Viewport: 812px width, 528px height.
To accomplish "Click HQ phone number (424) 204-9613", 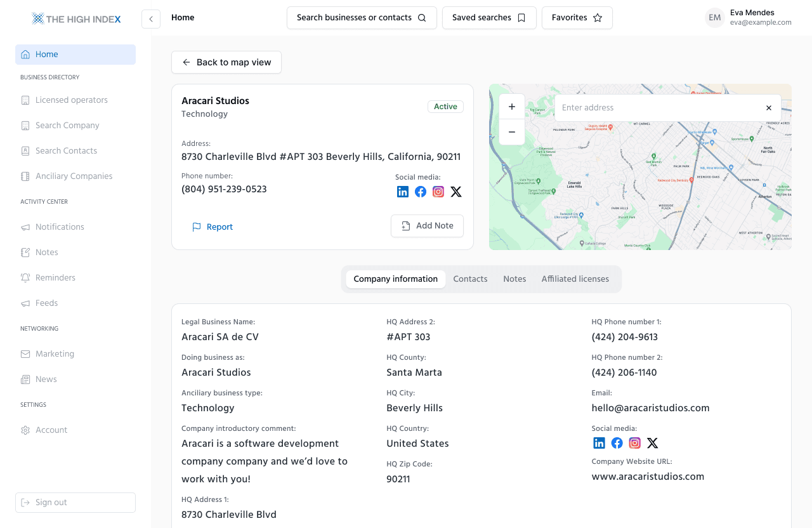I will [x=625, y=337].
